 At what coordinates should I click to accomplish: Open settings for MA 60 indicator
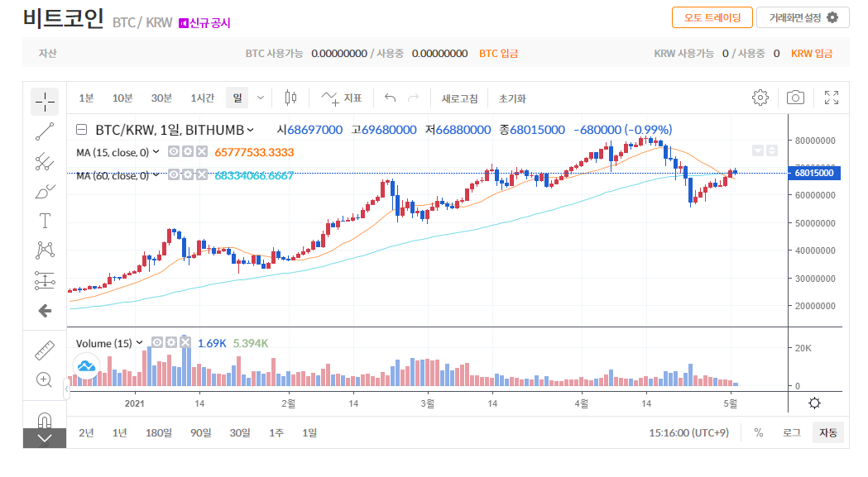coord(188,175)
